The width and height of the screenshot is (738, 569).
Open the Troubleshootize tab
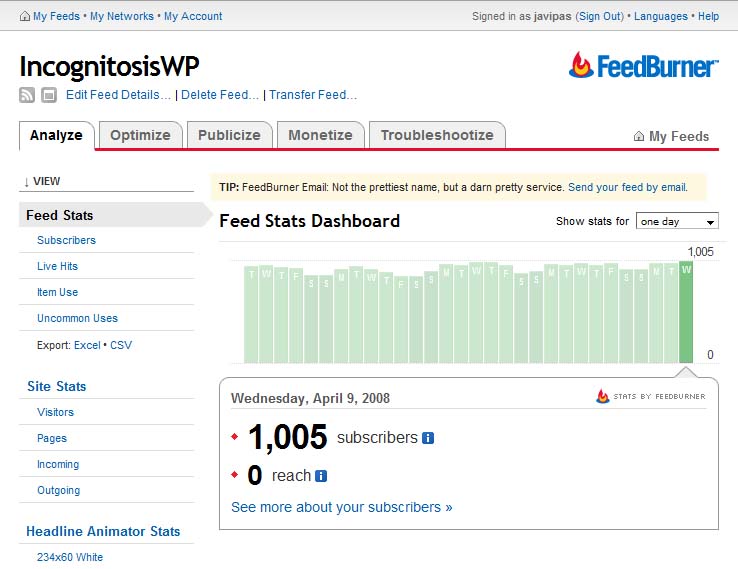point(436,135)
